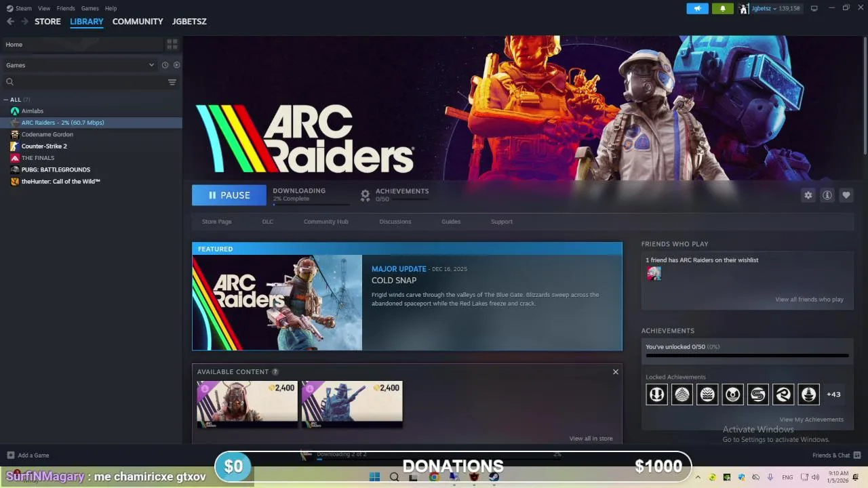Open the Friends menu
868x488 pixels.
coord(66,8)
